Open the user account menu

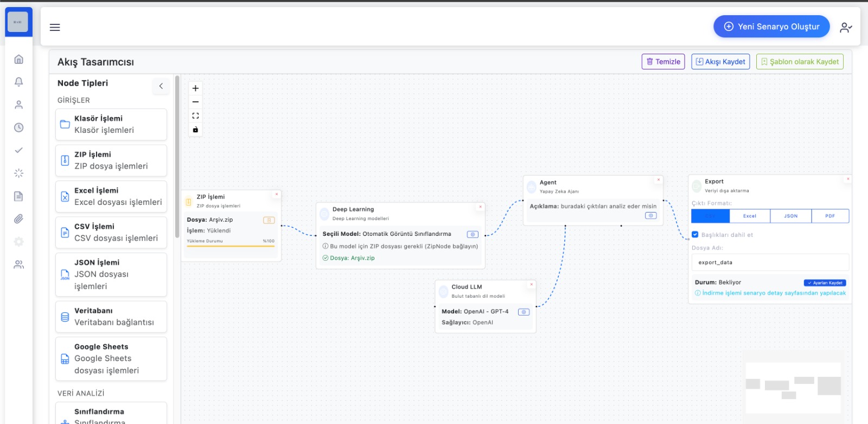[x=845, y=27]
